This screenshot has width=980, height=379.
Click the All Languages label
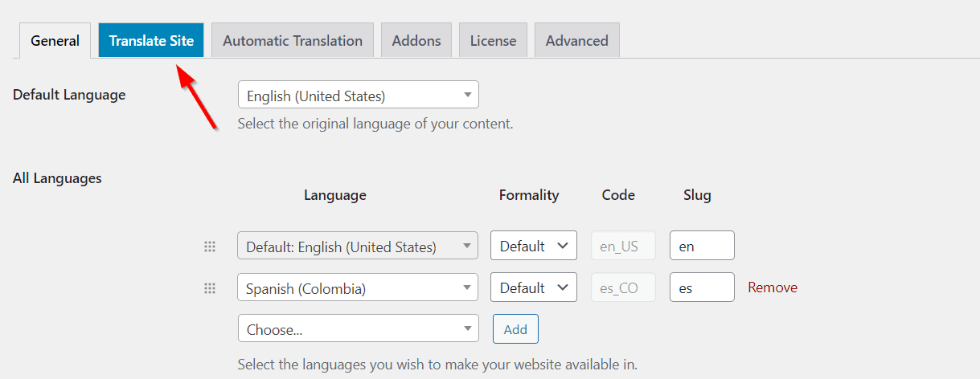[57, 178]
